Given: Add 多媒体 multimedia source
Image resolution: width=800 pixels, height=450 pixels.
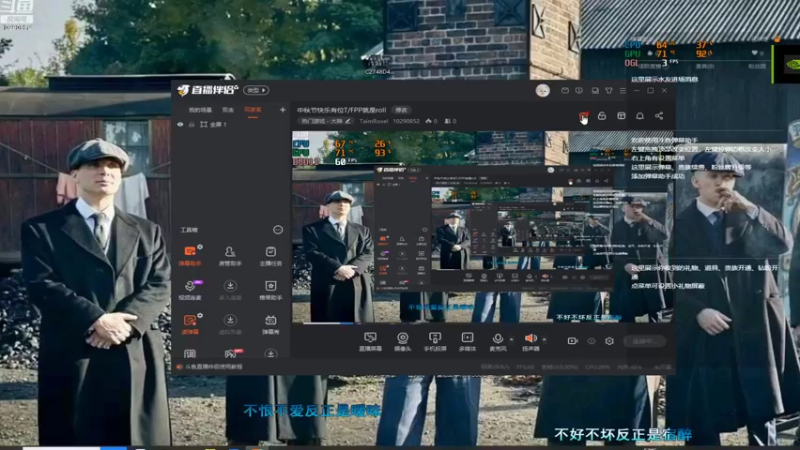Looking at the screenshot, I should tap(467, 341).
